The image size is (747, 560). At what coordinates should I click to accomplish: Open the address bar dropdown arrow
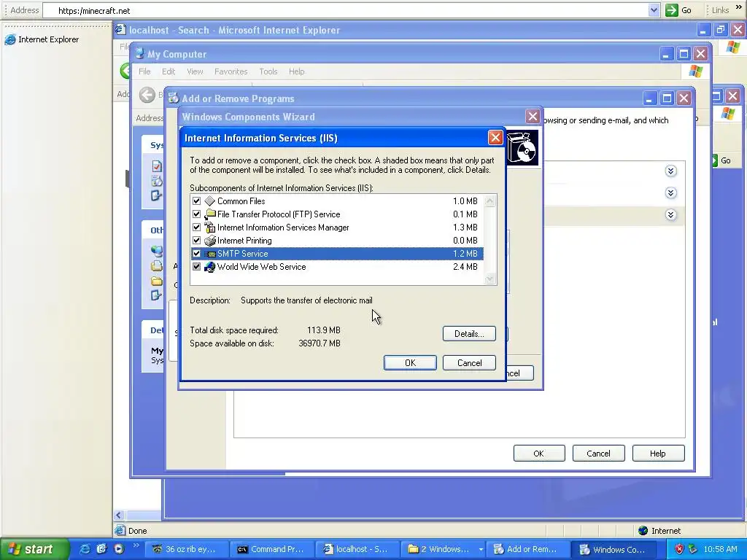tap(654, 10)
